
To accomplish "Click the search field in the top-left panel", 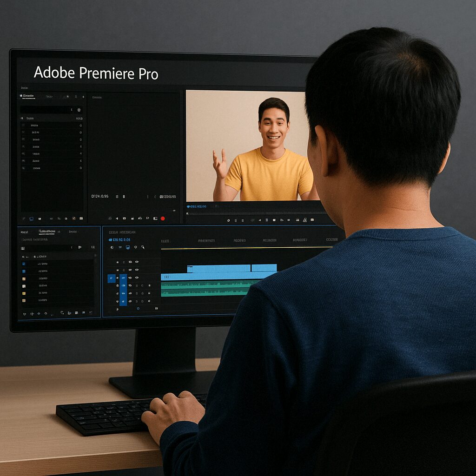I will [x=44, y=110].
